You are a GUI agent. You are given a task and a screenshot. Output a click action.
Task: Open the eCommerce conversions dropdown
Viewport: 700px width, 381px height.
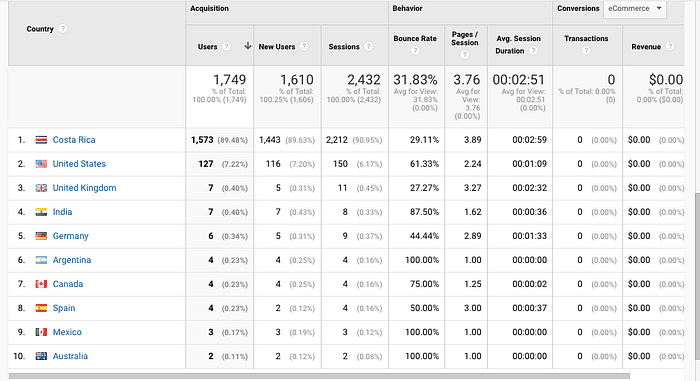[635, 9]
